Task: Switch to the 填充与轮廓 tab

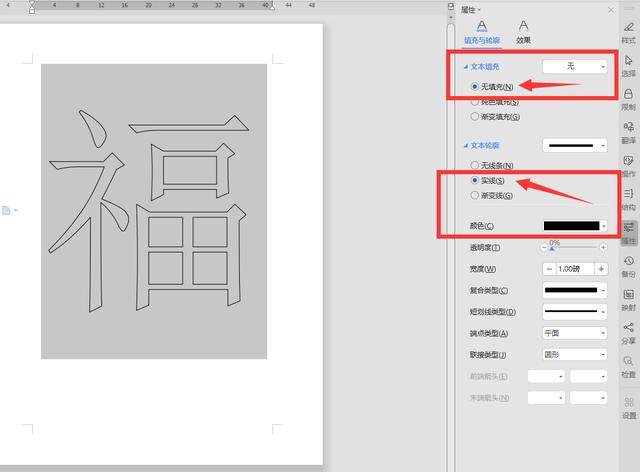Action: [x=482, y=33]
